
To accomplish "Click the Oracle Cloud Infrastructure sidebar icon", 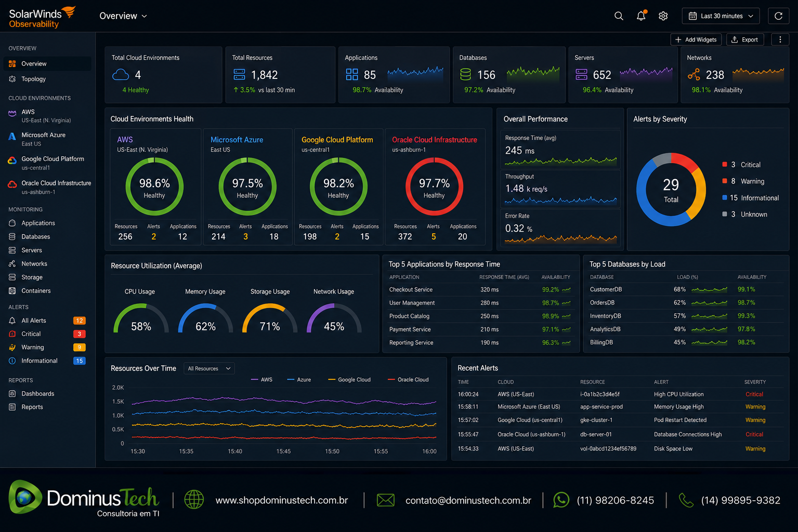I will coord(12,184).
